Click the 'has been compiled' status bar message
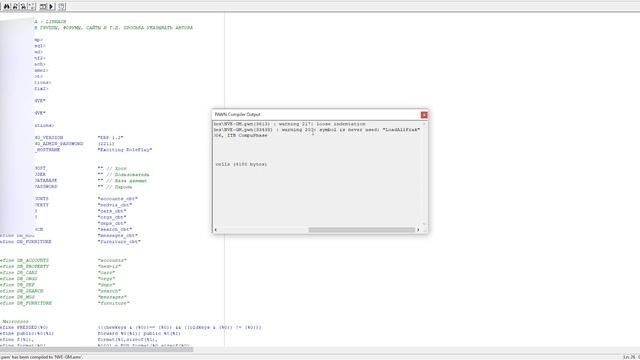 (41, 357)
